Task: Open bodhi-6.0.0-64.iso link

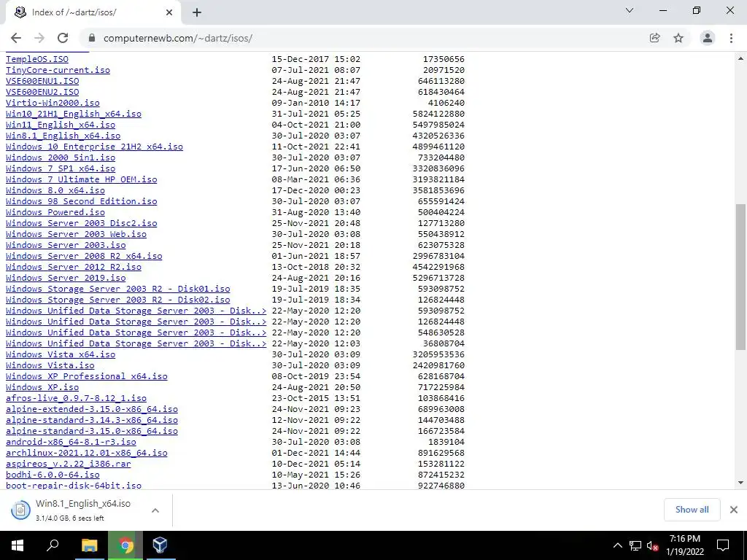Action: [53, 475]
